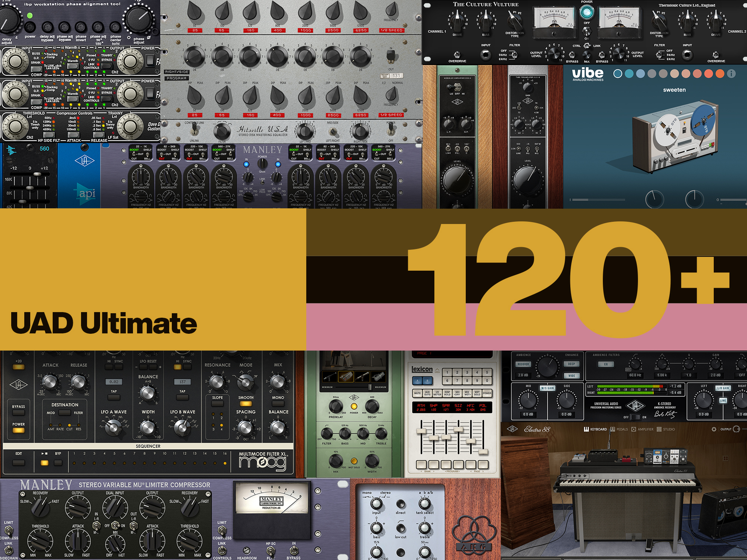Click Lexicon I/O METER button
The height and width of the screenshot is (560, 747).
tap(437, 393)
